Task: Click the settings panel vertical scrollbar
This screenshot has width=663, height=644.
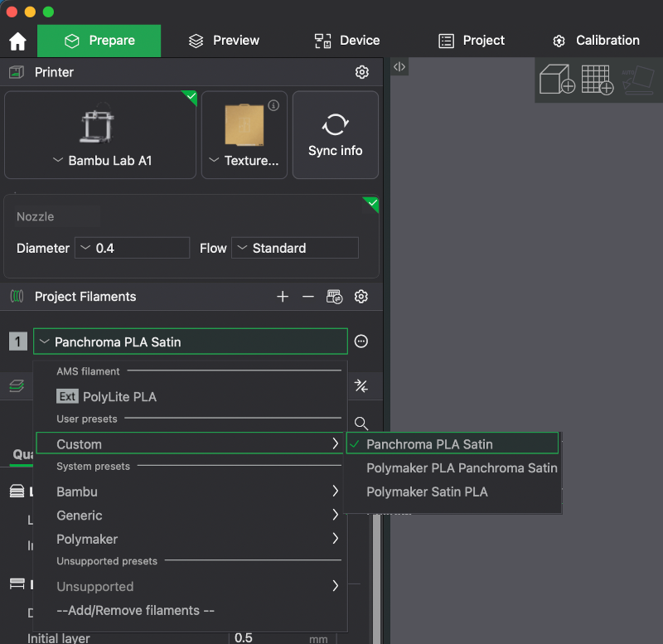Action: (x=377, y=579)
